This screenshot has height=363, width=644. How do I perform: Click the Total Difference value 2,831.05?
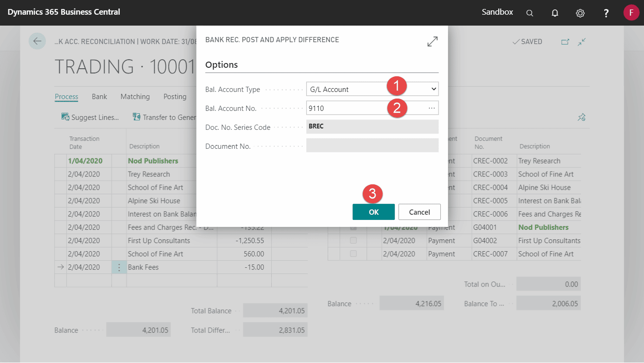tap(275, 330)
